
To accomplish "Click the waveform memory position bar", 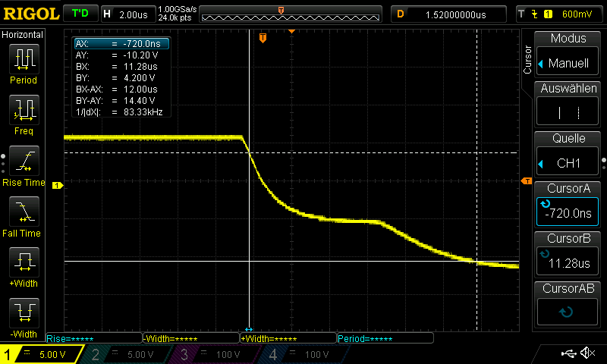I will click(x=281, y=14).
